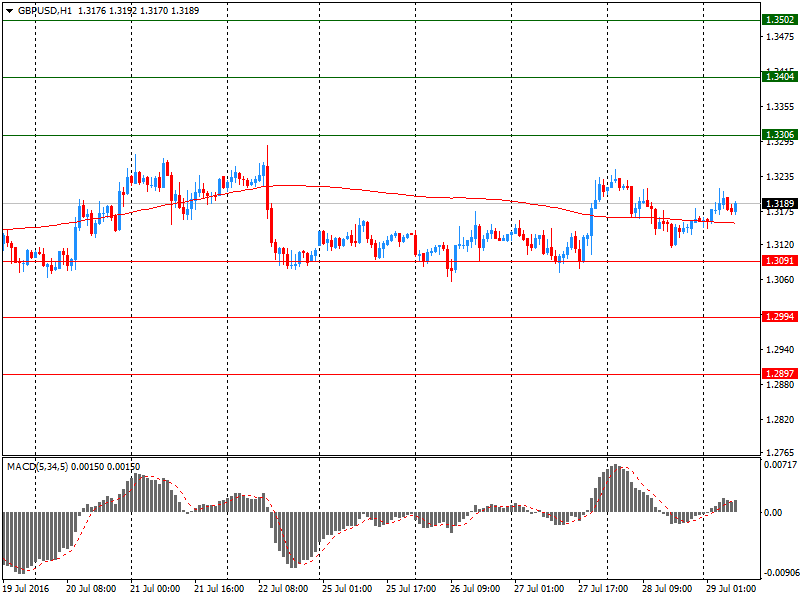800x600 pixels.
Task: Click the 27 Jul 17:00 time label
Action: [603, 589]
